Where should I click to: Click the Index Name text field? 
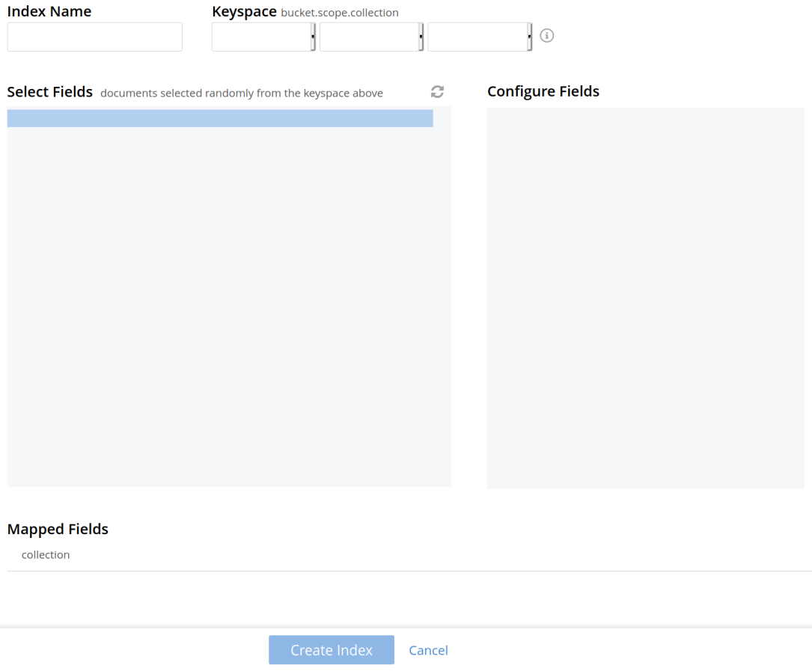coord(94,37)
